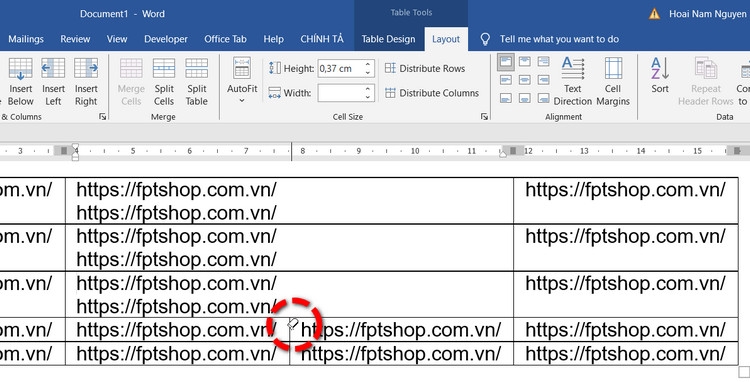Insert a column with Insert Right
The height and width of the screenshot is (382, 750).
tap(86, 81)
